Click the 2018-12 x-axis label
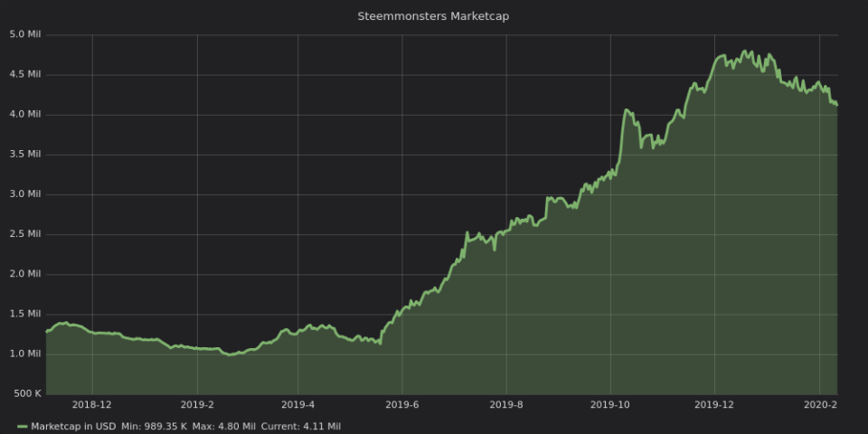This screenshot has height=434, width=868. pyautogui.click(x=92, y=405)
